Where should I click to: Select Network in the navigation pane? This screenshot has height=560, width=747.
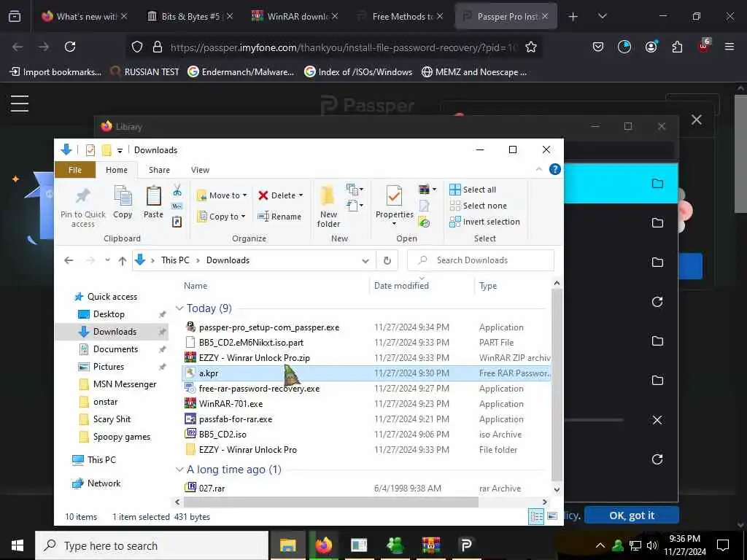(x=104, y=483)
